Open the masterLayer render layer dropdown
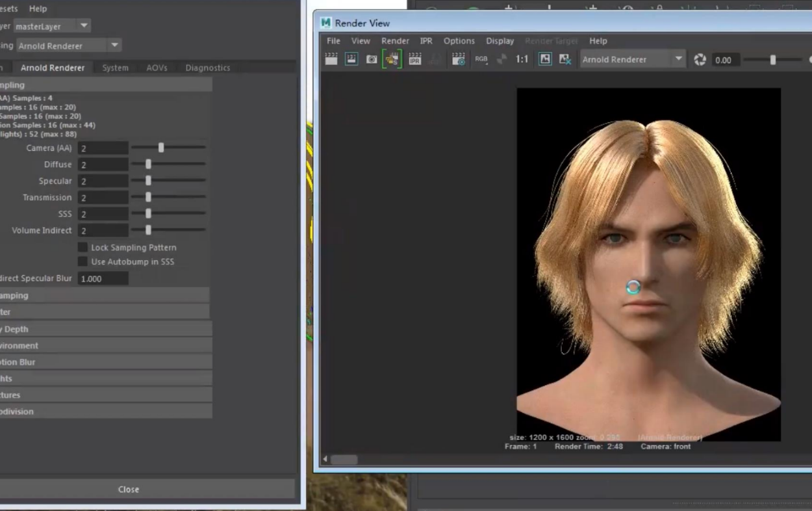Image resolution: width=812 pixels, height=511 pixels. 52,27
